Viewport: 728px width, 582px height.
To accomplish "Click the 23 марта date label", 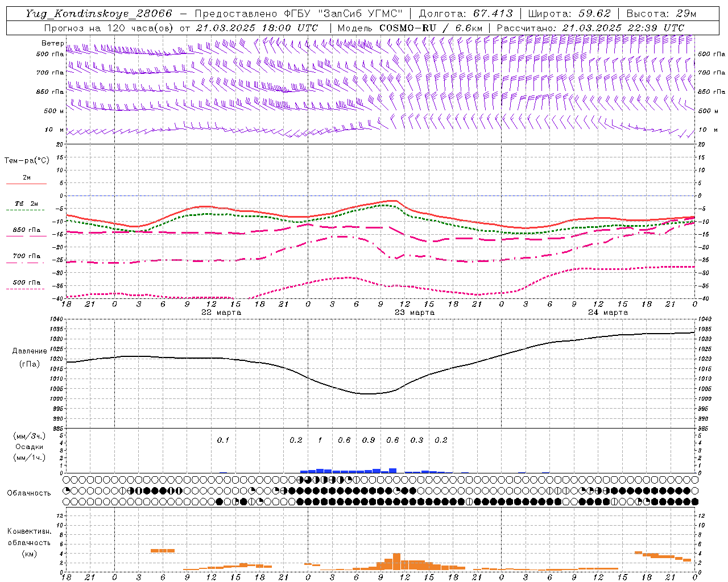I will pos(415,313).
